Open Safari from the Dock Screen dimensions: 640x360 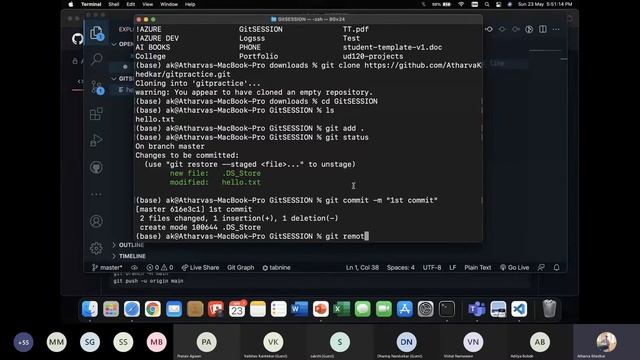coord(132,309)
